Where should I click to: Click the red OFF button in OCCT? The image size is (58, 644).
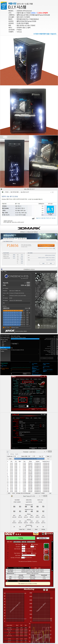tap(46, 551)
